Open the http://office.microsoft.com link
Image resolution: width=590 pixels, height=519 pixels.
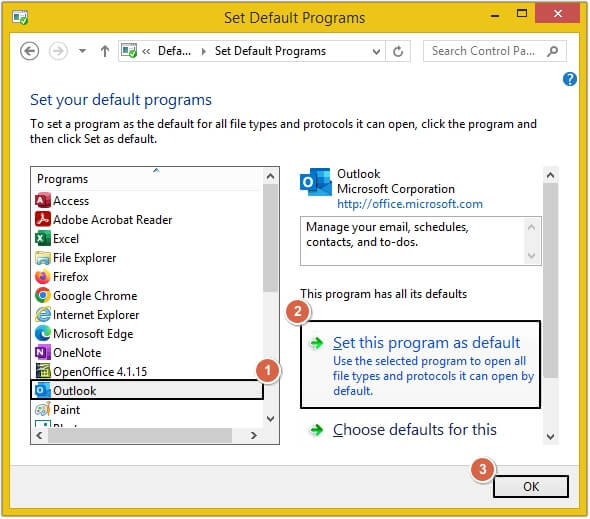(409, 204)
